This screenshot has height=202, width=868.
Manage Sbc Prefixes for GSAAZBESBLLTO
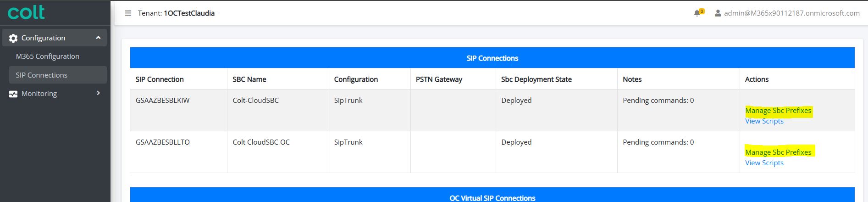click(778, 152)
